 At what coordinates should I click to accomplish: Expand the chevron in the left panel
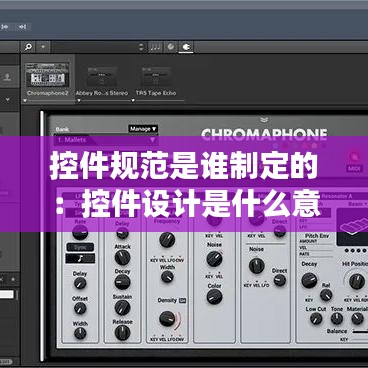coord(7,99)
